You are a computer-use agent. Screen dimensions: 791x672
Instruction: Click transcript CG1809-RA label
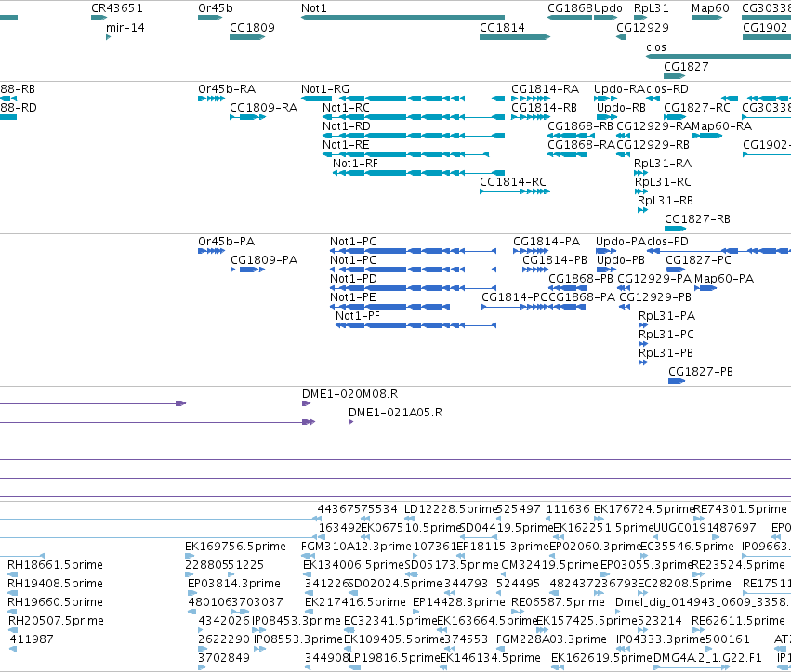(263, 108)
